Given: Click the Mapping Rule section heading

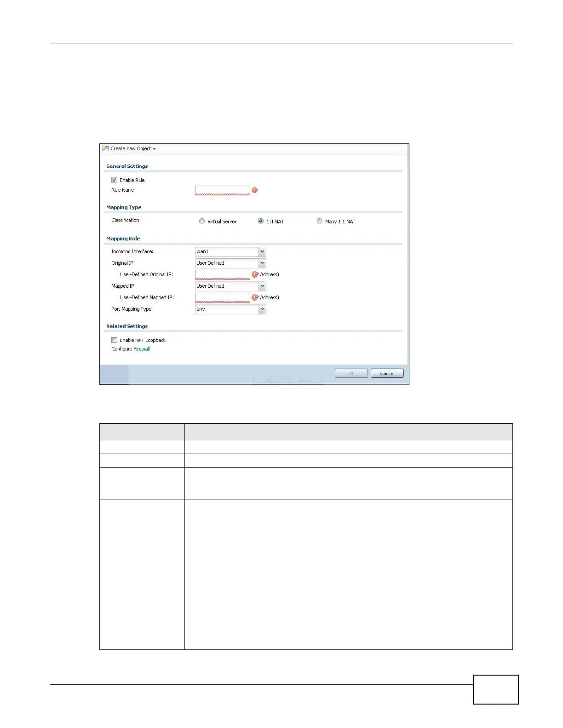Looking at the screenshot, I should 123,239.
